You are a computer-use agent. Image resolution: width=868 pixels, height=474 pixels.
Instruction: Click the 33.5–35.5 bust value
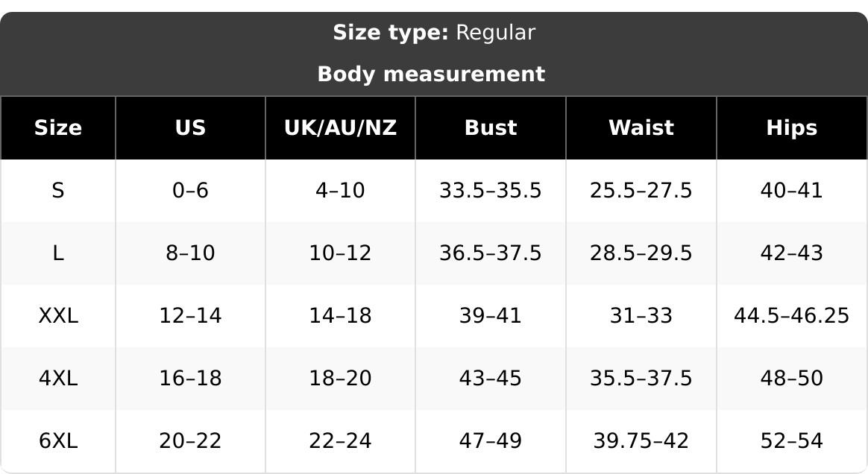click(491, 190)
